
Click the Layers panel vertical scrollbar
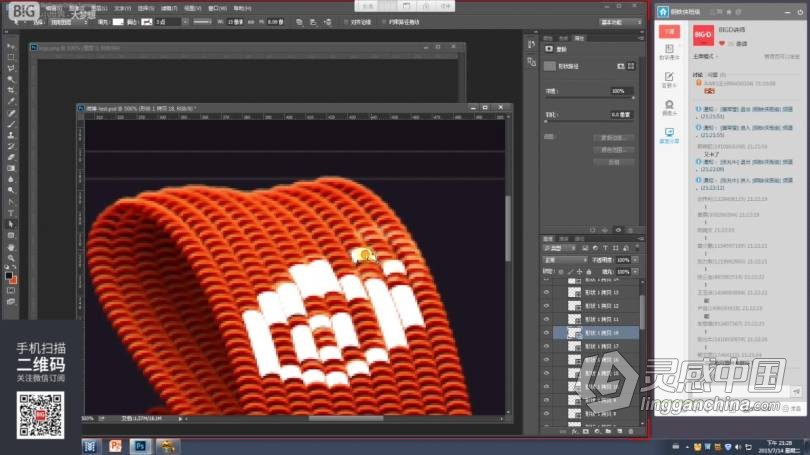(642, 310)
